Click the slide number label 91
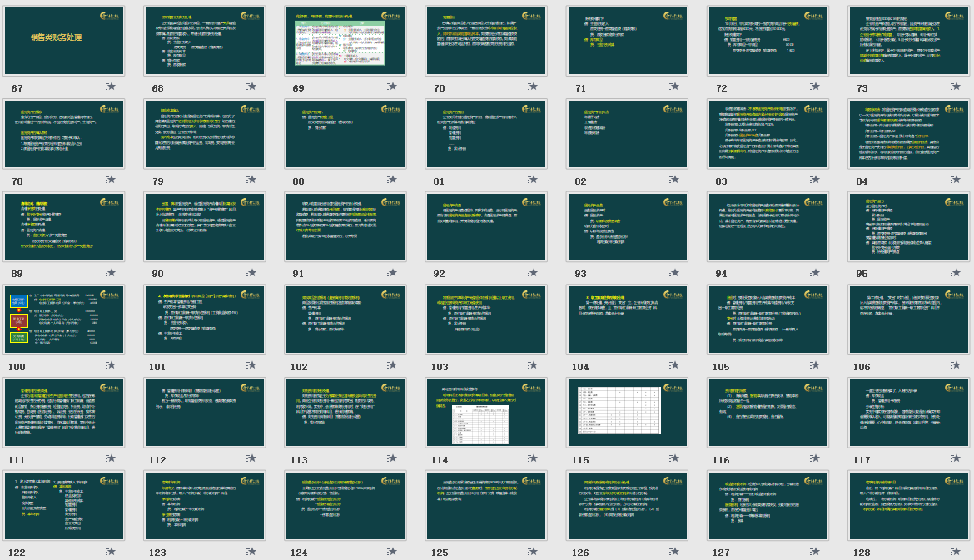 [x=298, y=274]
